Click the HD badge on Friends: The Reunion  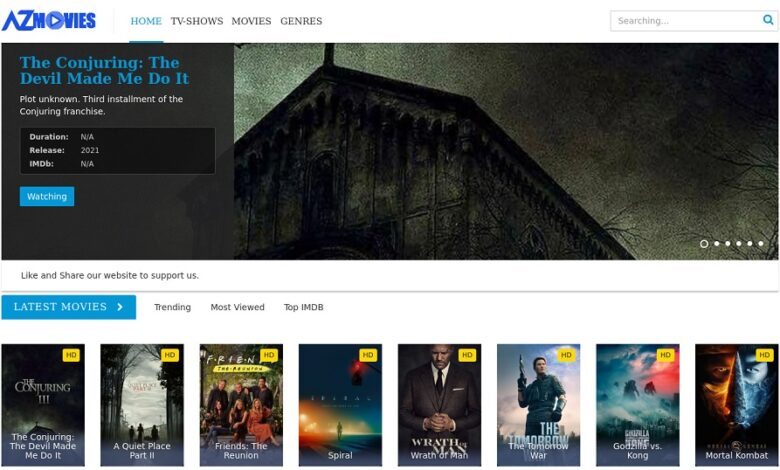(269, 355)
